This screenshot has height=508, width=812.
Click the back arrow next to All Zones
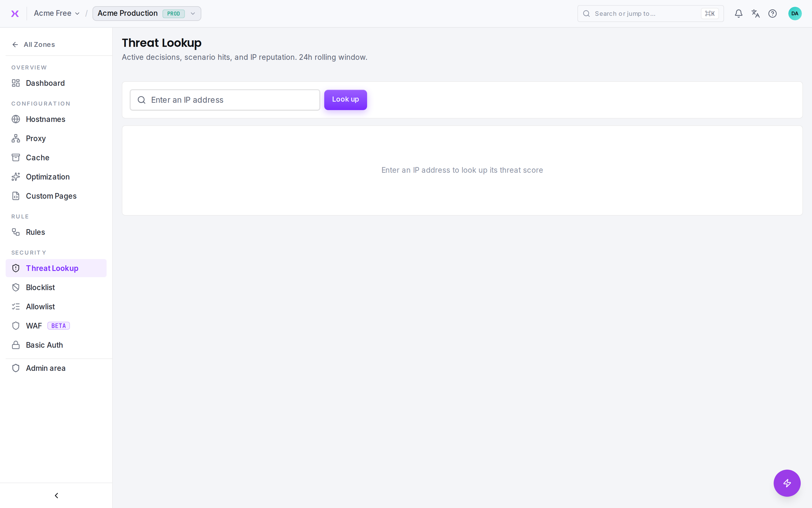pos(15,45)
